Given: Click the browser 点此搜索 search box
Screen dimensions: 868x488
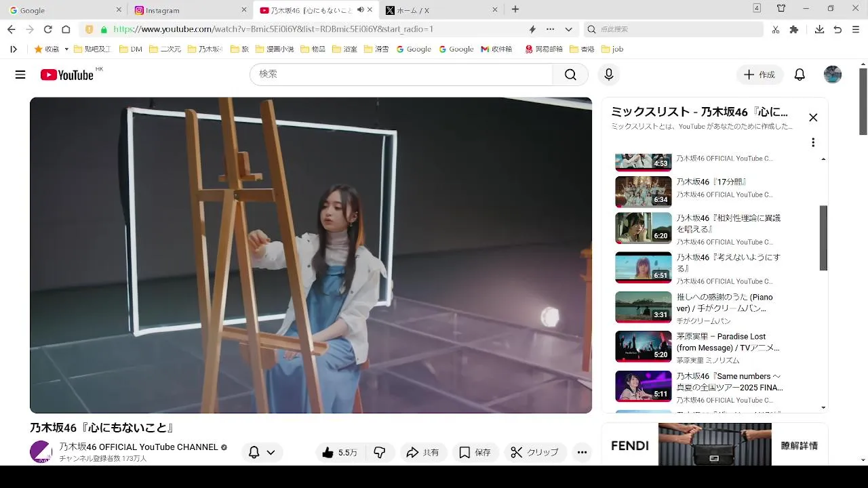Looking at the screenshot, I should tap(674, 29).
